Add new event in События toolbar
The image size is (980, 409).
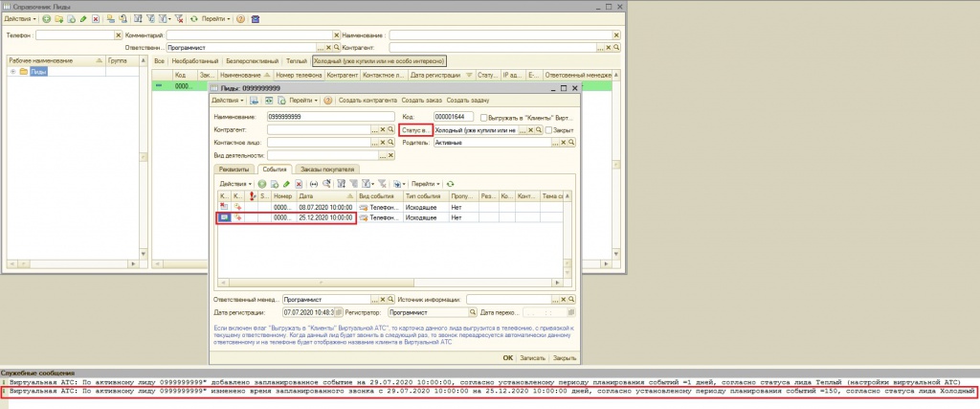pos(262,184)
